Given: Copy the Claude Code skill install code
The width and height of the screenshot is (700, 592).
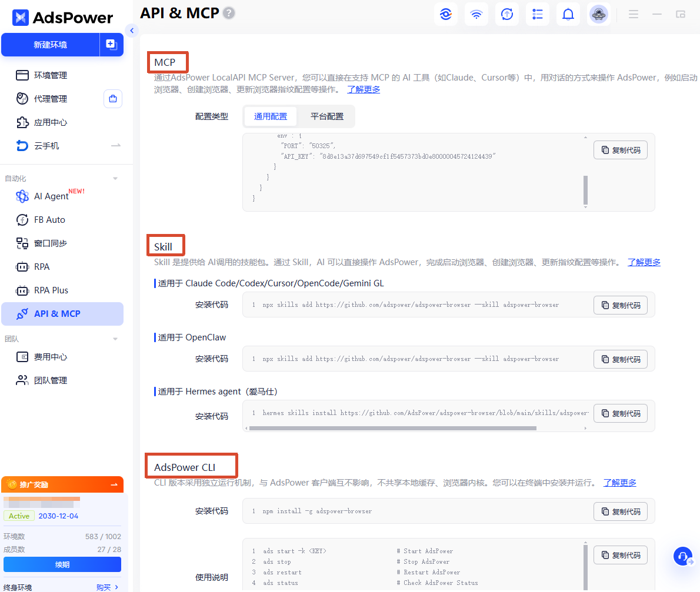Looking at the screenshot, I should click(621, 305).
